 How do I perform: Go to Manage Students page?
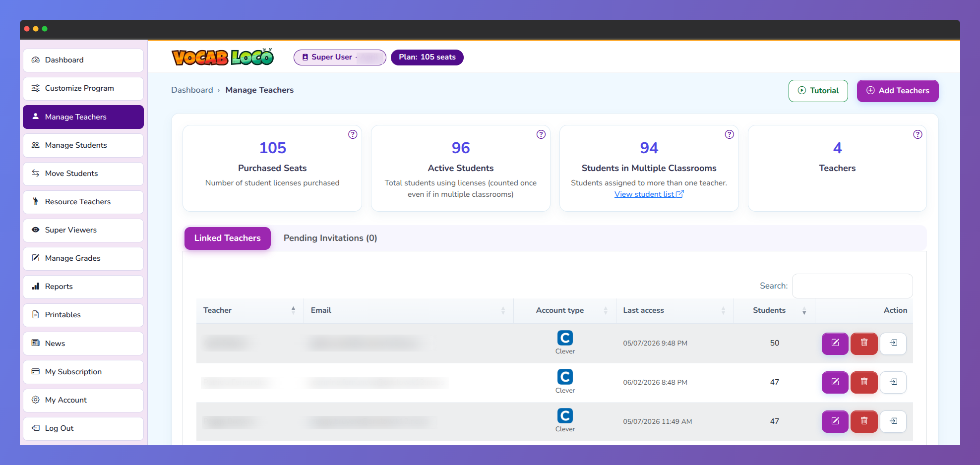83,145
